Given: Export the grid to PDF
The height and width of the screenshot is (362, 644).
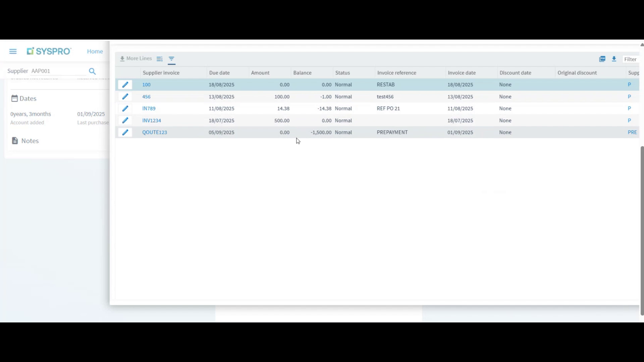Looking at the screenshot, I should (602, 59).
